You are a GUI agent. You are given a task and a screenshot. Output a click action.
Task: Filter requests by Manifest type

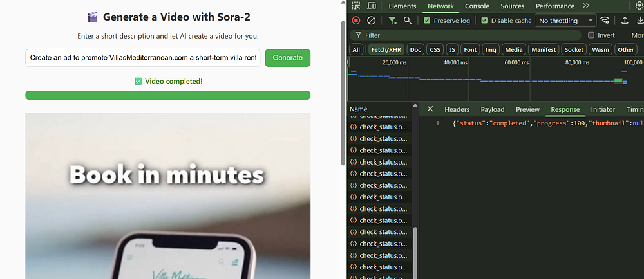point(544,50)
